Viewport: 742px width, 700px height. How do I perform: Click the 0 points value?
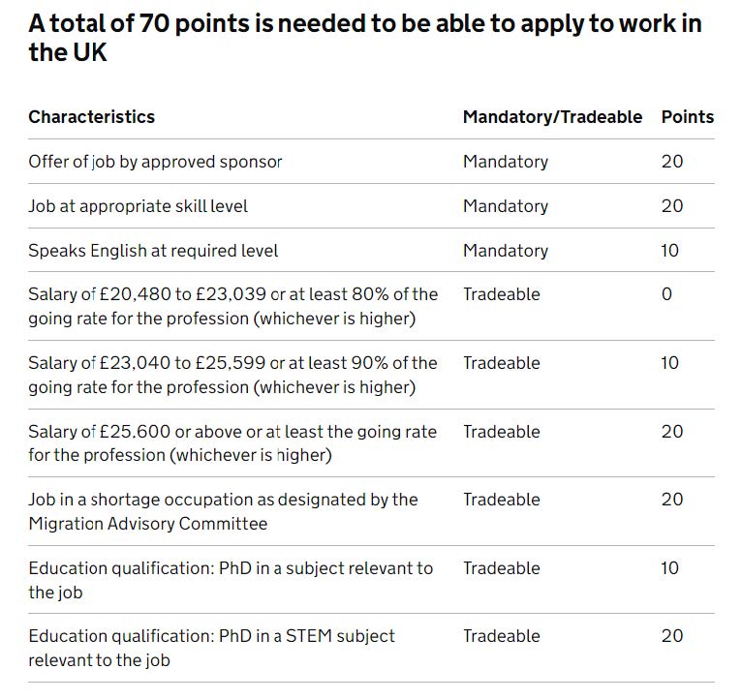666,294
